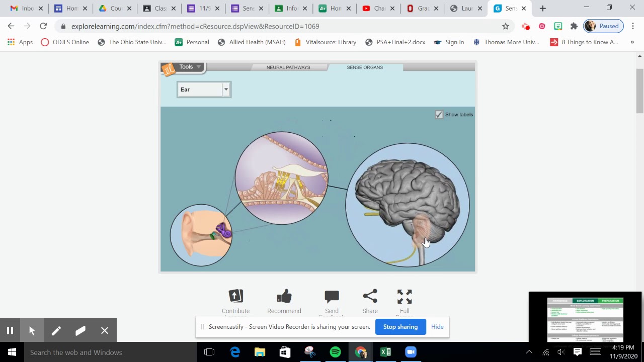
Task: Go back to the previous page
Action: click(x=11, y=26)
